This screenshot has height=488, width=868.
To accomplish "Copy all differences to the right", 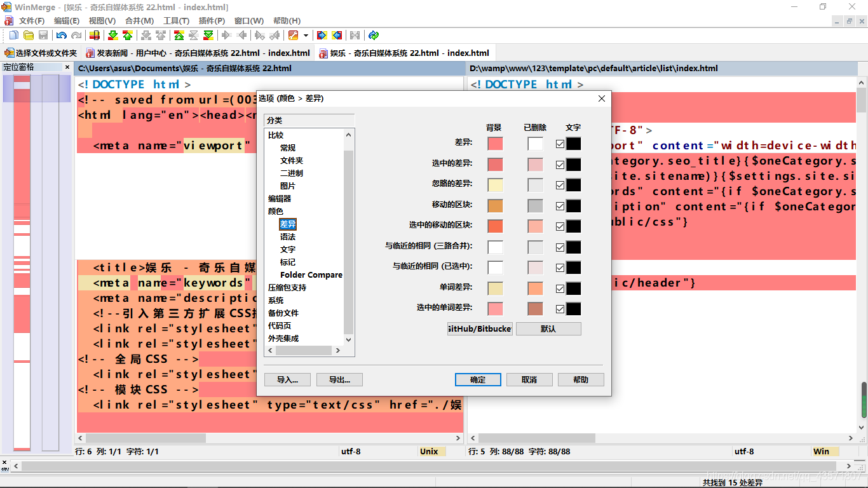I will click(x=322, y=36).
